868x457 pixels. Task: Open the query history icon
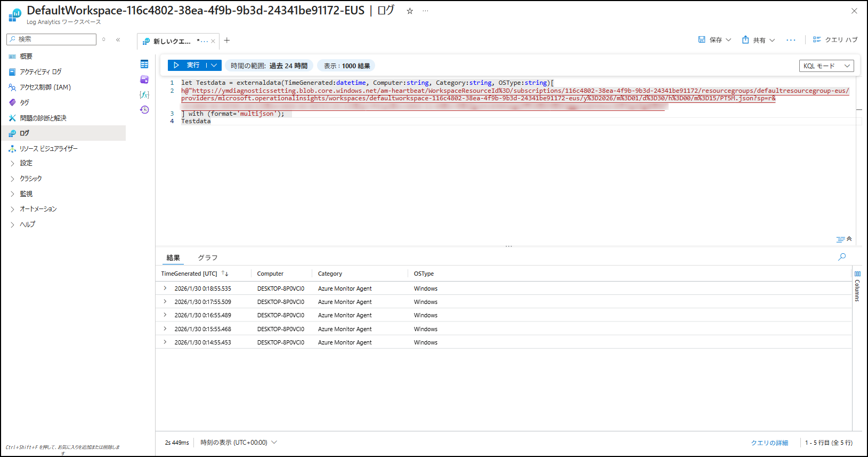(144, 110)
